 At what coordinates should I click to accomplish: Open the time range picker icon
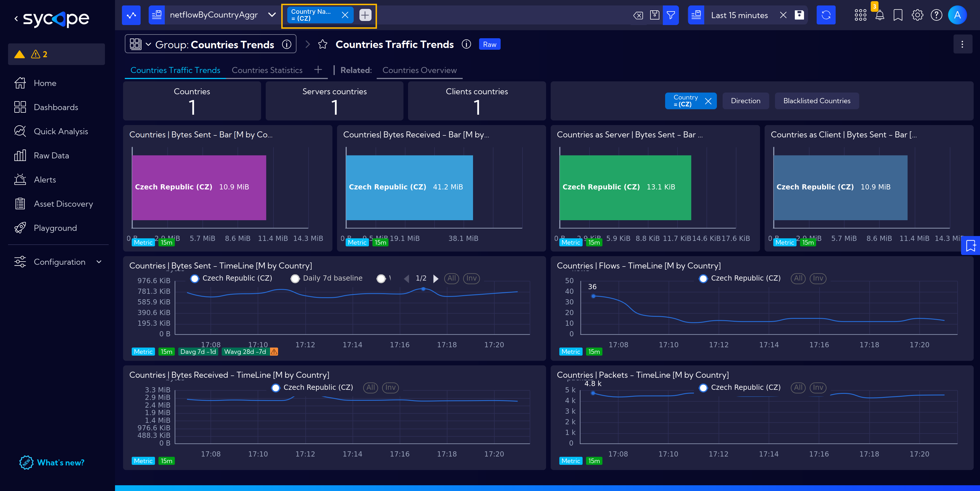coord(696,15)
